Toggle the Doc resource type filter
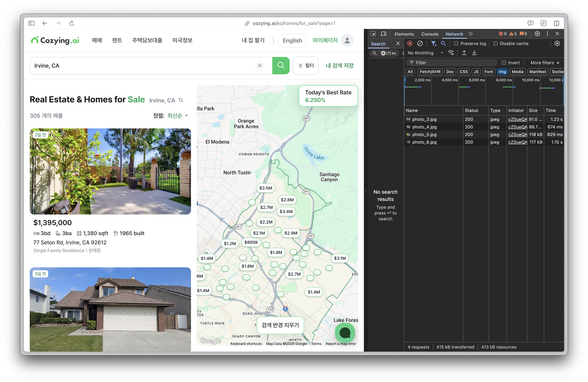The height and width of the screenshot is (382, 588). click(x=450, y=72)
